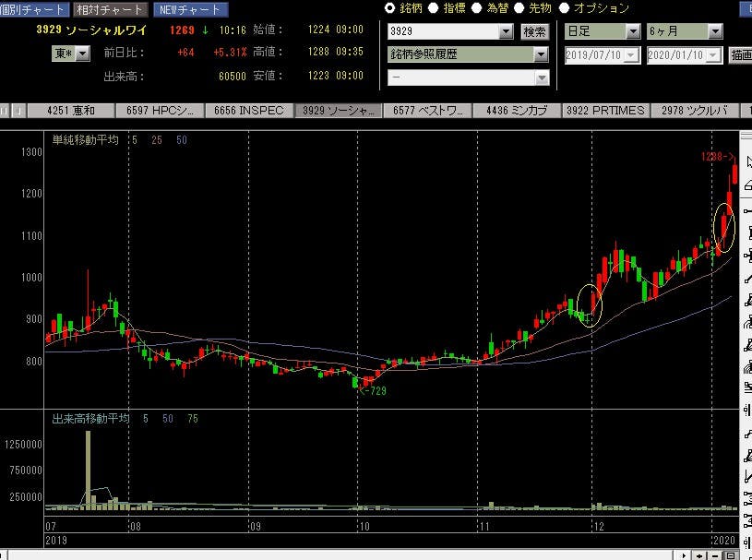Open the 東 market selector dropdown
This screenshot has height=560, width=752.
[82, 54]
